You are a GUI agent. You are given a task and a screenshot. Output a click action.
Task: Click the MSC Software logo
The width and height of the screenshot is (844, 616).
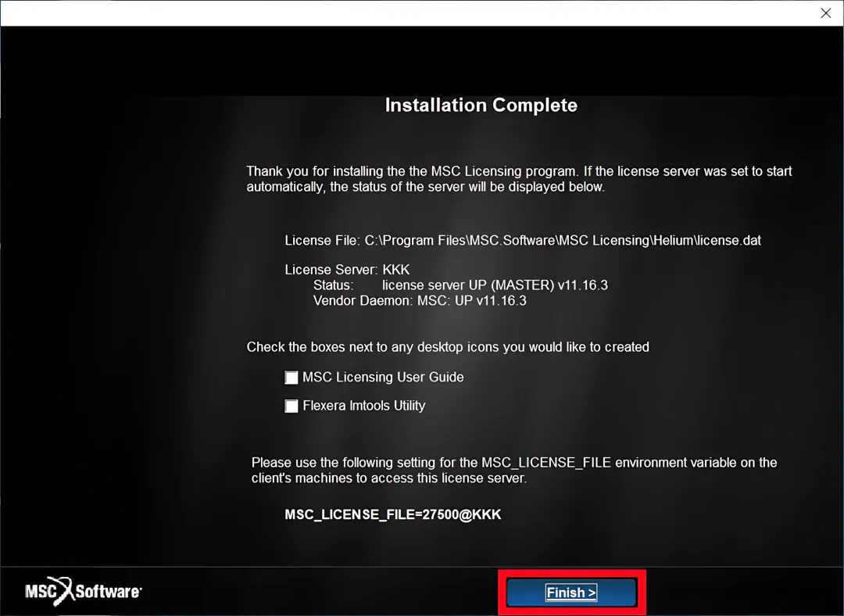84,591
